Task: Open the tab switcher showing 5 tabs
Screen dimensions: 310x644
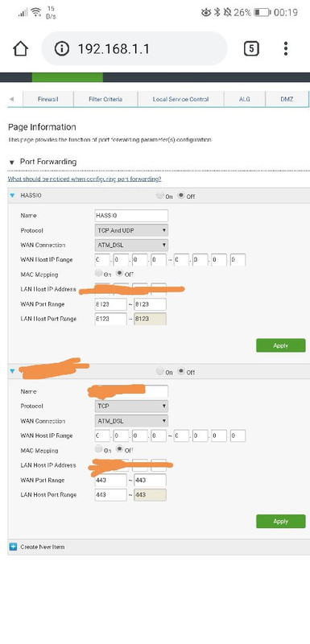Action: click(251, 49)
